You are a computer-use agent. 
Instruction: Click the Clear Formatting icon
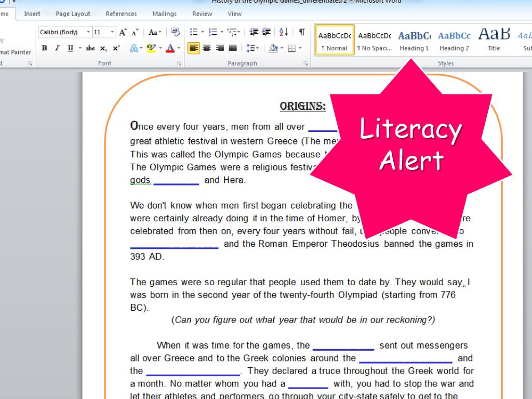(175, 32)
